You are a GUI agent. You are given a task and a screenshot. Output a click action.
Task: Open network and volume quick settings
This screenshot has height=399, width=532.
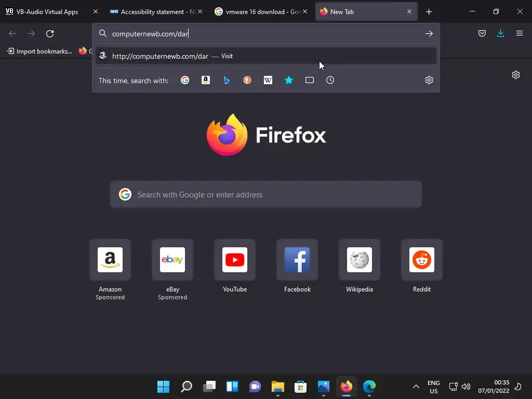[x=460, y=387]
